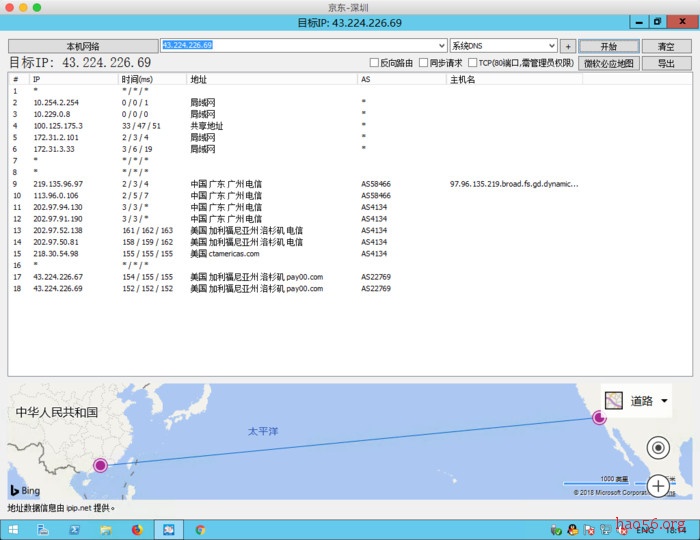Click the green security tray icon
Image resolution: width=700 pixels, height=540 pixels.
click(x=556, y=530)
